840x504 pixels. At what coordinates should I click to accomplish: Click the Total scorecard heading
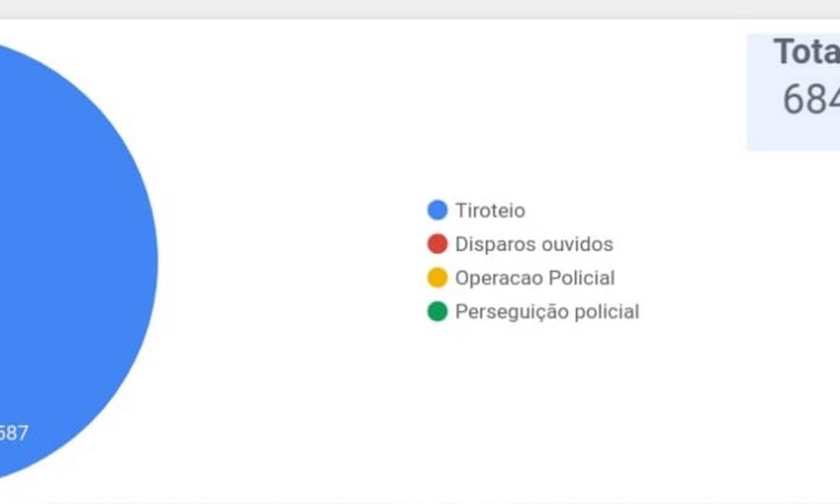[806, 53]
